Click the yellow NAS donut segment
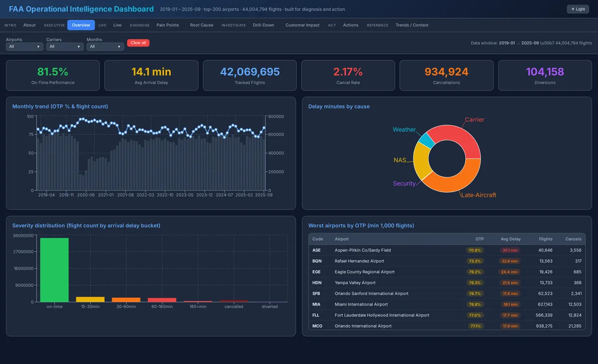The height and width of the screenshot is (364, 598). tap(422, 160)
